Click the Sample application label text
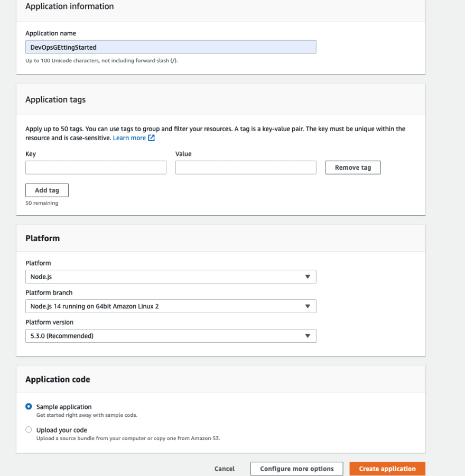This screenshot has height=476, width=465. click(64, 407)
